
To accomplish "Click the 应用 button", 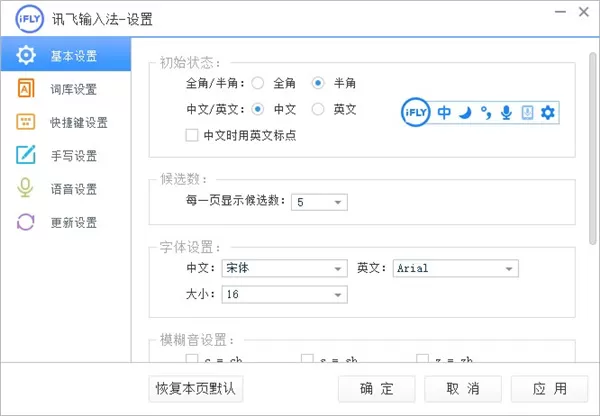I will (549, 389).
